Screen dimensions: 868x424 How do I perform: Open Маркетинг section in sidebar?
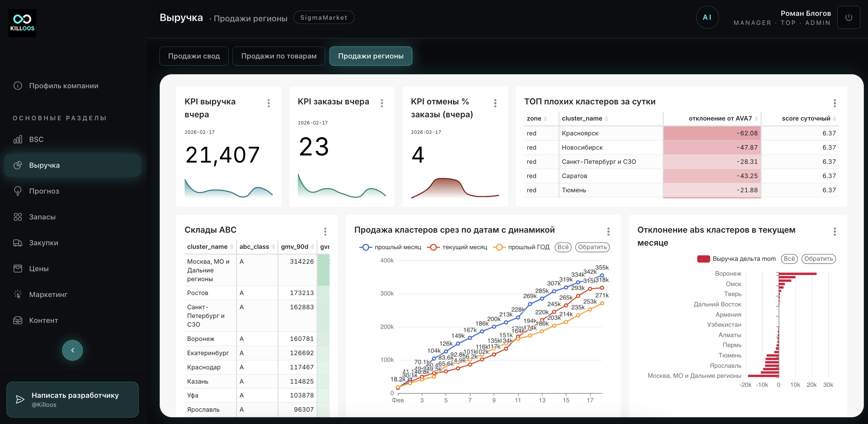click(x=48, y=295)
